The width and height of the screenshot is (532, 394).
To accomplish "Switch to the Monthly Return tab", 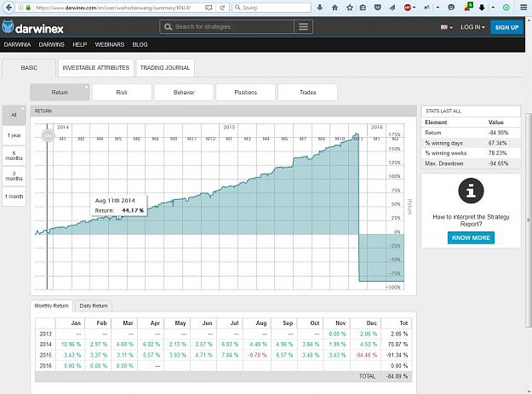I will click(x=52, y=305).
